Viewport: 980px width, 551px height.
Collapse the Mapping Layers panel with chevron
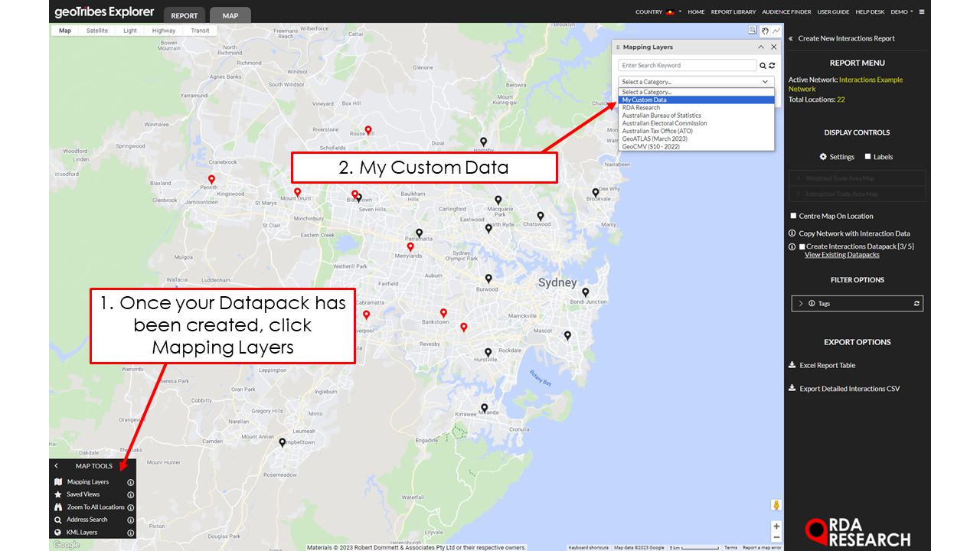[x=761, y=47]
